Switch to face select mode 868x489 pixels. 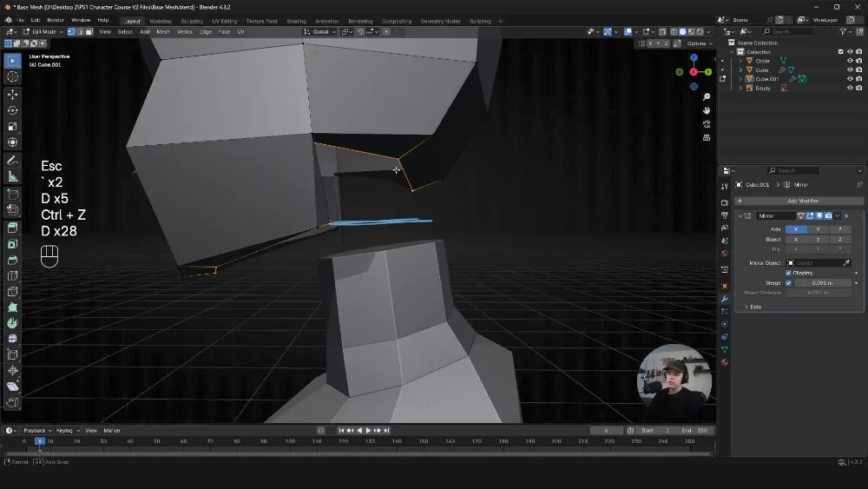89,32
